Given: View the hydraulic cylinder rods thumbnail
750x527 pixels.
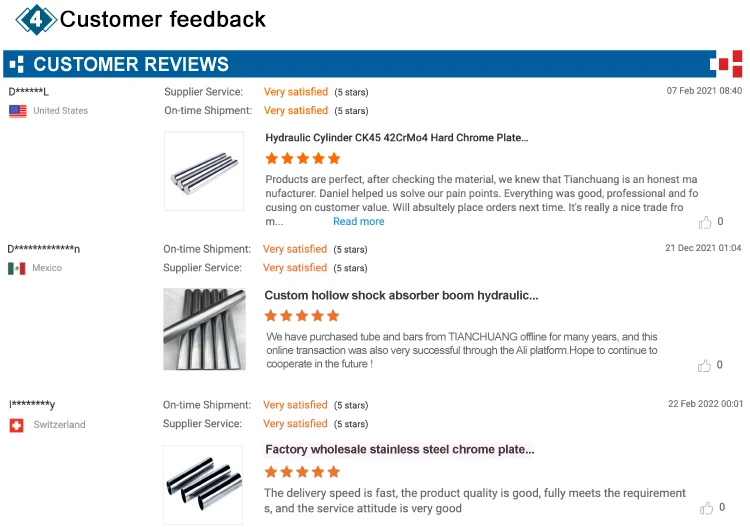Looking at the screenshot, I should tap(204, 171).
